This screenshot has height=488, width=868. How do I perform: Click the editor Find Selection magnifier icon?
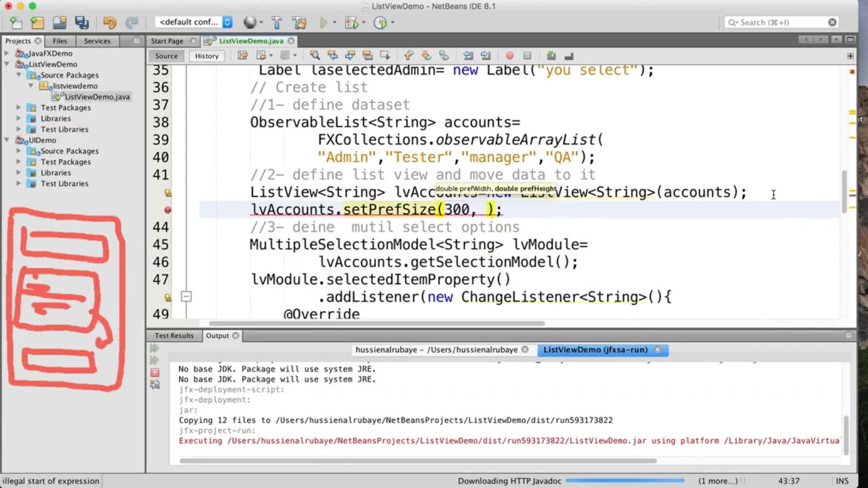tap(315, 56)
